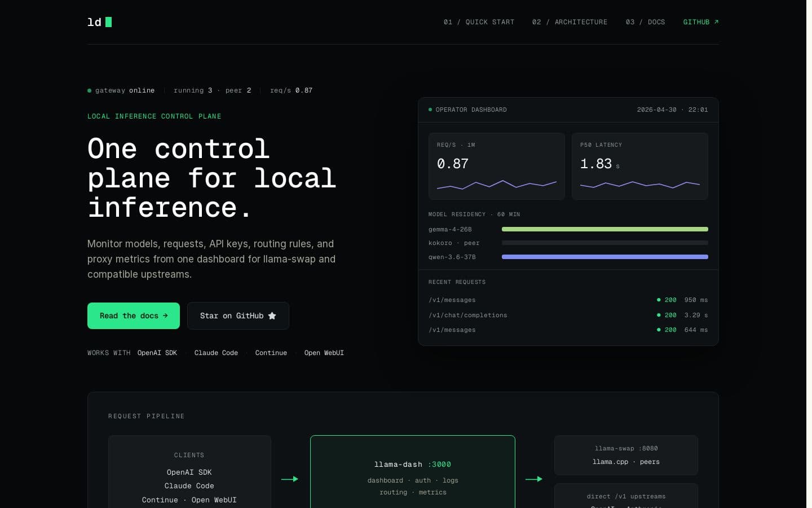Click the 'RECENT REQUESTS' heading
This screenshot has height=508, width=812.
click(x=457, y=282)
